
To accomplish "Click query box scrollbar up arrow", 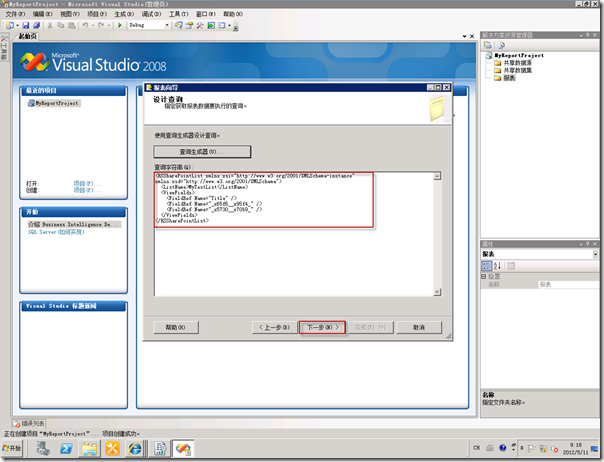I will pyautogui.click(x=437, y=176).
